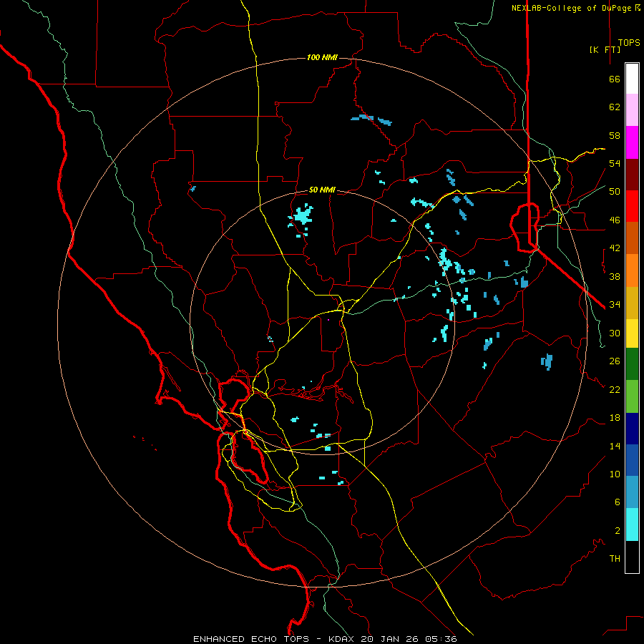Click the legend value "42"
This screenshot has height=644, width=644.
point(615,248)
